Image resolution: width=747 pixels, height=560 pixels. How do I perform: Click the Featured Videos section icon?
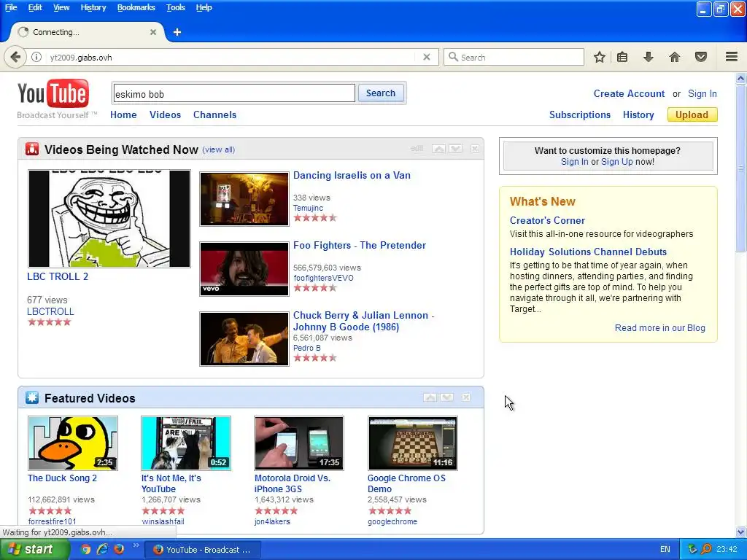point(32,397)
